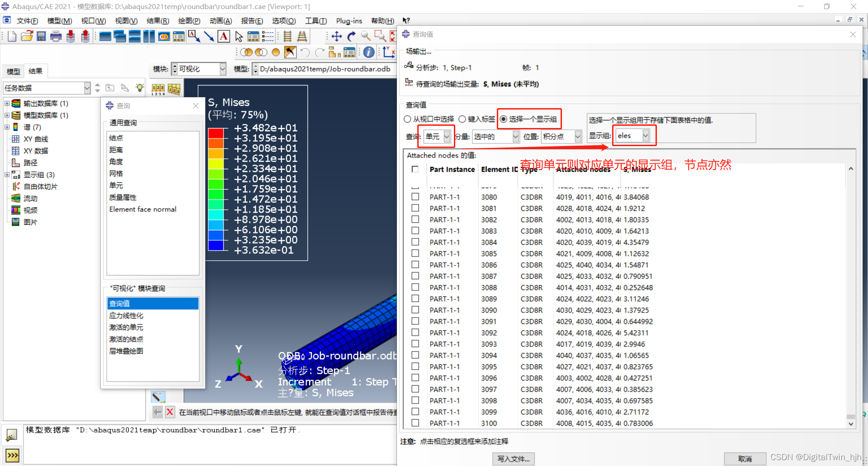Click the yellow swatch in the Mises legend
The width and height of the screenshot is (868, 466).
(216, 163)
